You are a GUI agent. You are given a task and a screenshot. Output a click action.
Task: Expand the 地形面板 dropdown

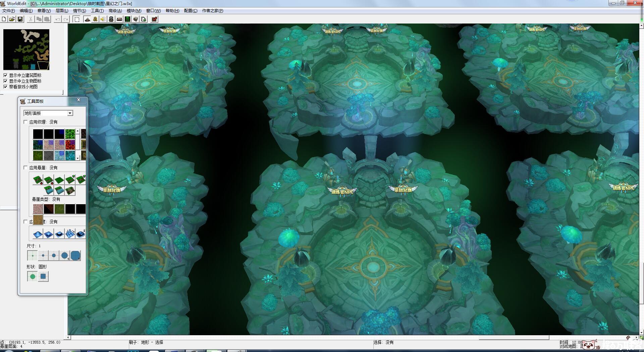point(70,113)
